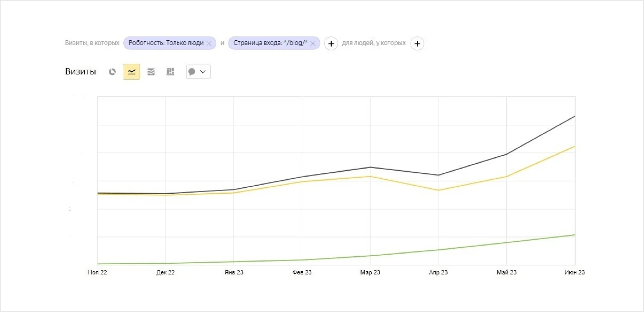This screenshot has height=312, width=644.
Task: Remove the "Роботность: Только люди" filter
Action: pyautogui.click(x=209, y=44)
